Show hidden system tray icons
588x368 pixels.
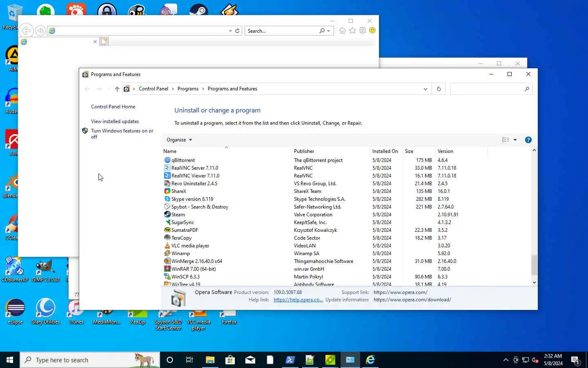506,360
